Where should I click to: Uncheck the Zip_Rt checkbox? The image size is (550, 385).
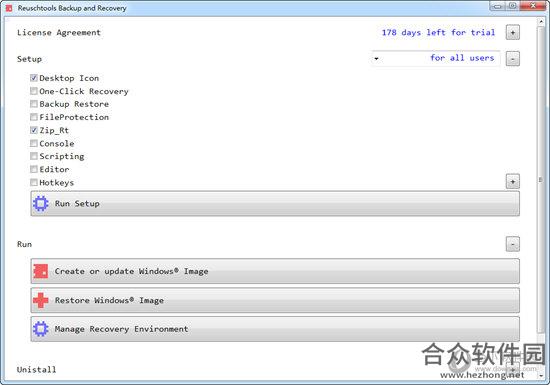[x=34, y=130]
